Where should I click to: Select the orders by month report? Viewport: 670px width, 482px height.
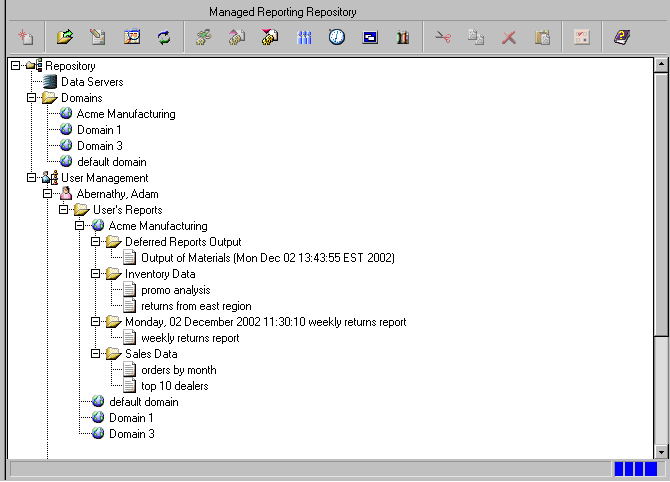pos(179,370)
